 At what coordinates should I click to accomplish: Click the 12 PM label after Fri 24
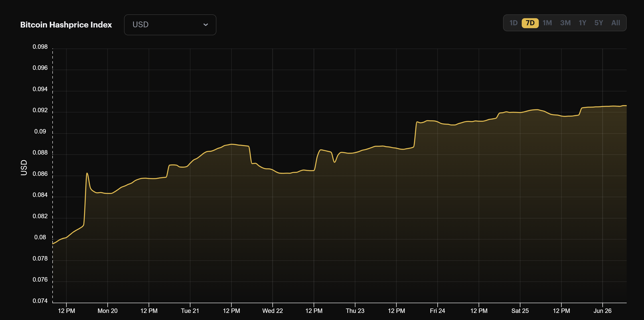pos(479,311)
